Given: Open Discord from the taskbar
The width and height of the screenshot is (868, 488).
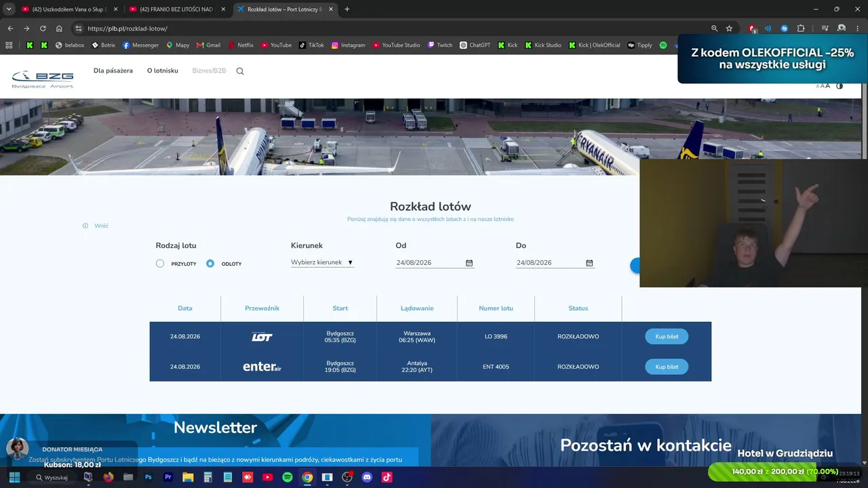Looking at the screenshot, I should pyautogui.click(x=368, y=477).
